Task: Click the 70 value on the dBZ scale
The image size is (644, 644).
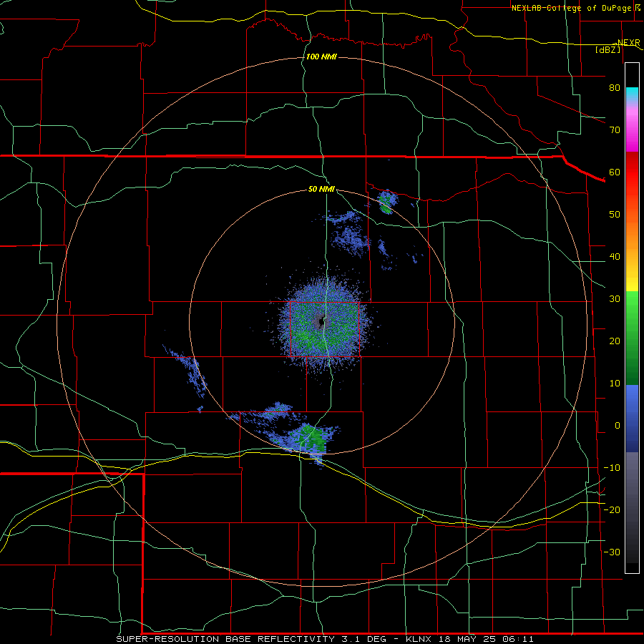Action: click(615, 130)
